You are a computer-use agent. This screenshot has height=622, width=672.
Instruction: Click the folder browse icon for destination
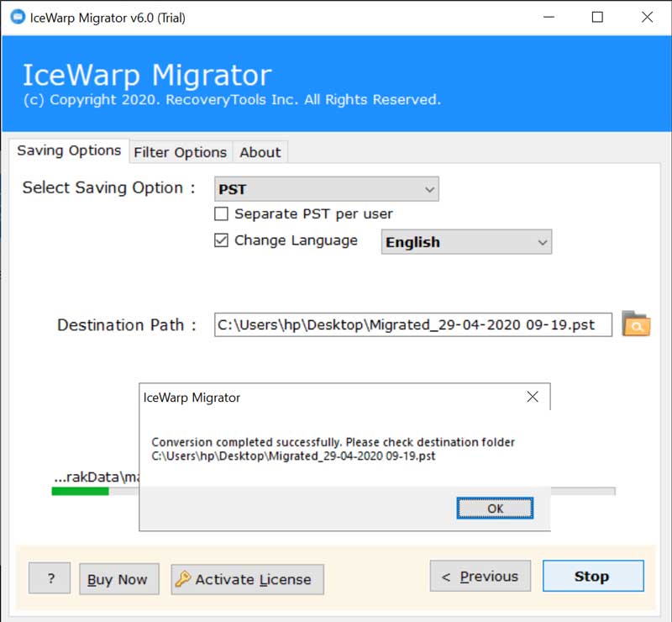tap(636, 324)
